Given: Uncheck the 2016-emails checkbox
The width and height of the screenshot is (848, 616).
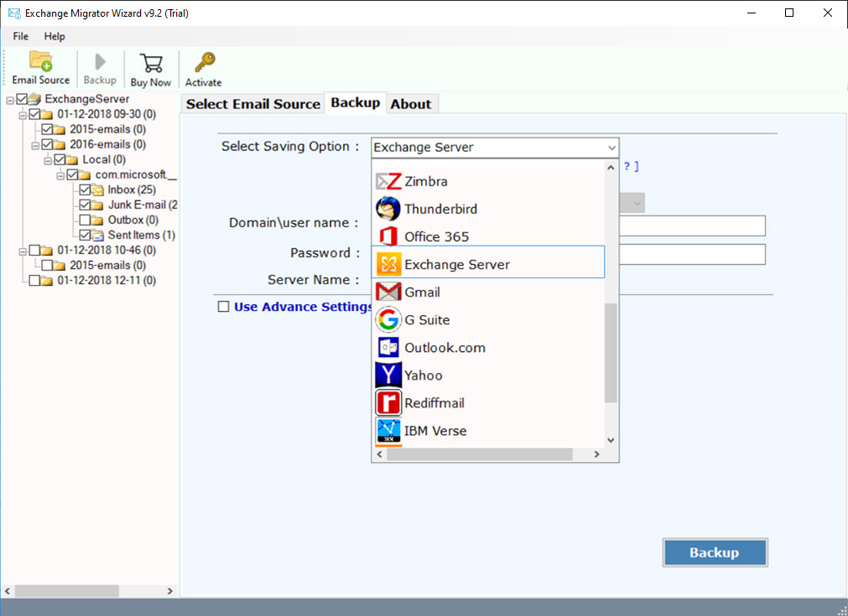Looking at the screenshot, I should point(47,144).
